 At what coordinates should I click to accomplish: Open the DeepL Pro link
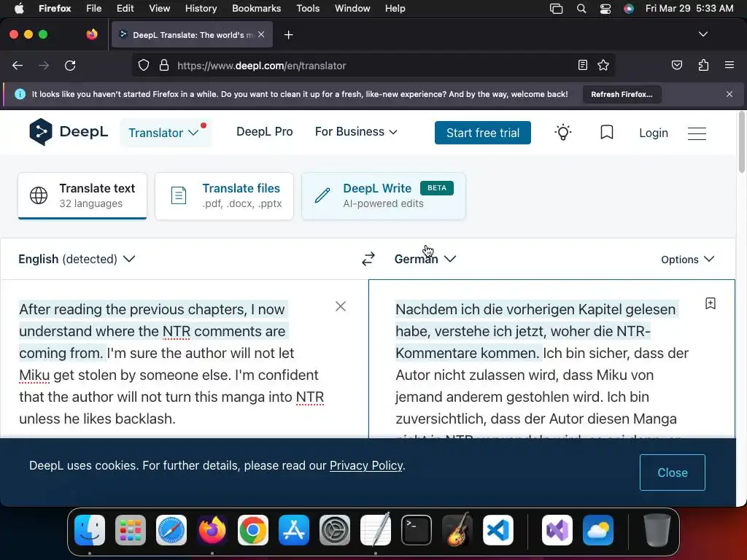(x=264, y=132)
